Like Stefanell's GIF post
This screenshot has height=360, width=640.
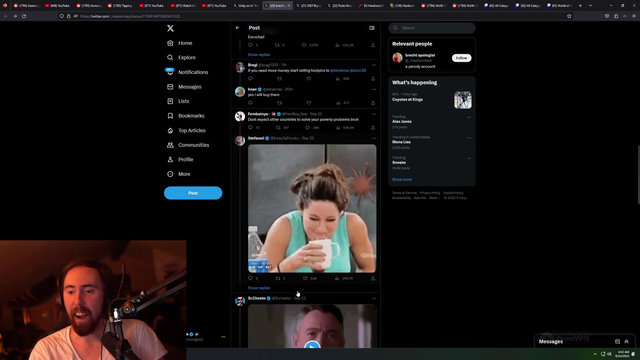click(305, 278)
